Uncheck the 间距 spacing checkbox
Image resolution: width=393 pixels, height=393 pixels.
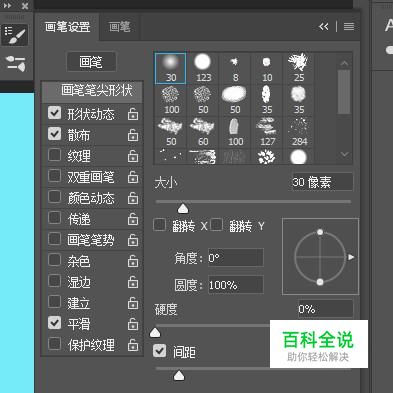tap(160, 351)
